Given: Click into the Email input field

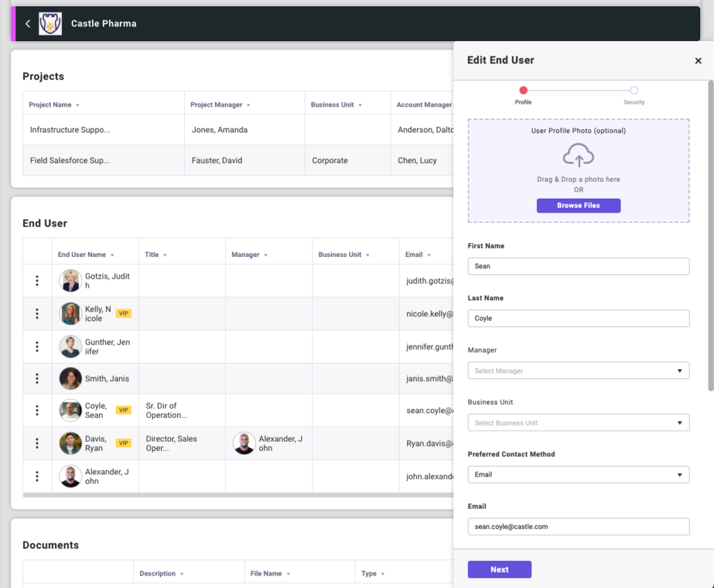Looking at the screenshot, I should pos(578,527).
